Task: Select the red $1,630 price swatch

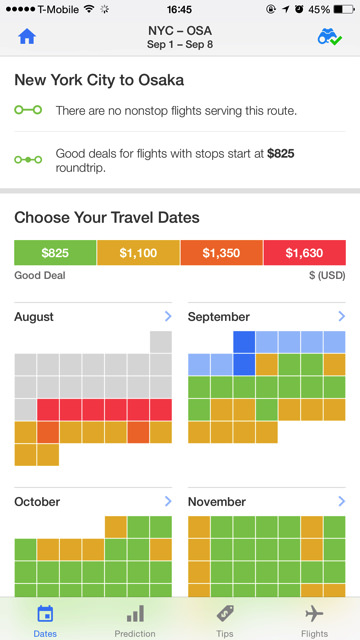Action: click(x=304, y=253)
